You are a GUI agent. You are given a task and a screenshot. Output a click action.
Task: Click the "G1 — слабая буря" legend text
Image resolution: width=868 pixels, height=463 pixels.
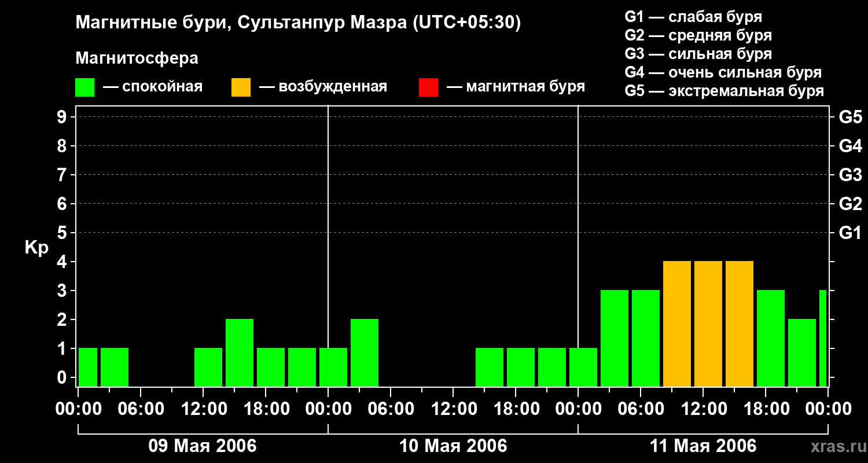(x=693, y=17)
